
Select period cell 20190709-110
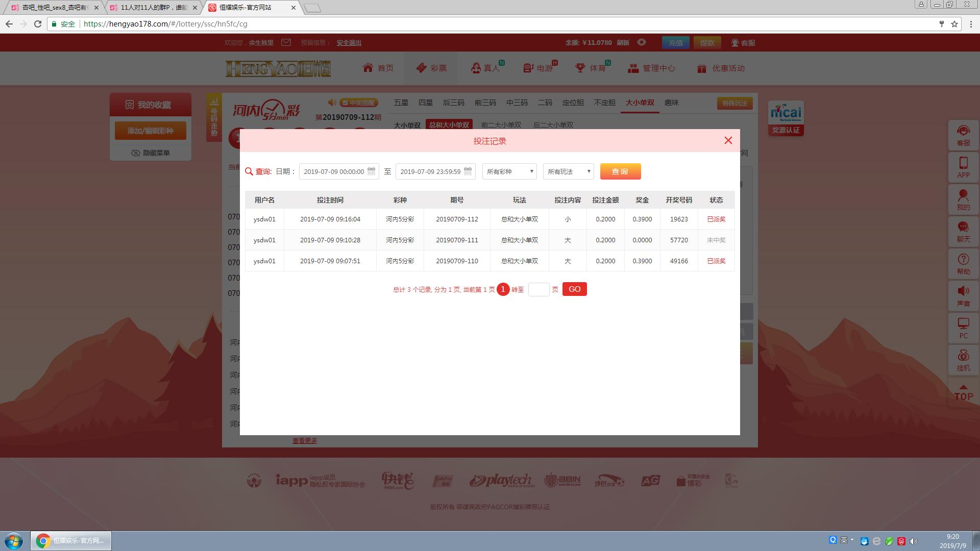[457, 261]
